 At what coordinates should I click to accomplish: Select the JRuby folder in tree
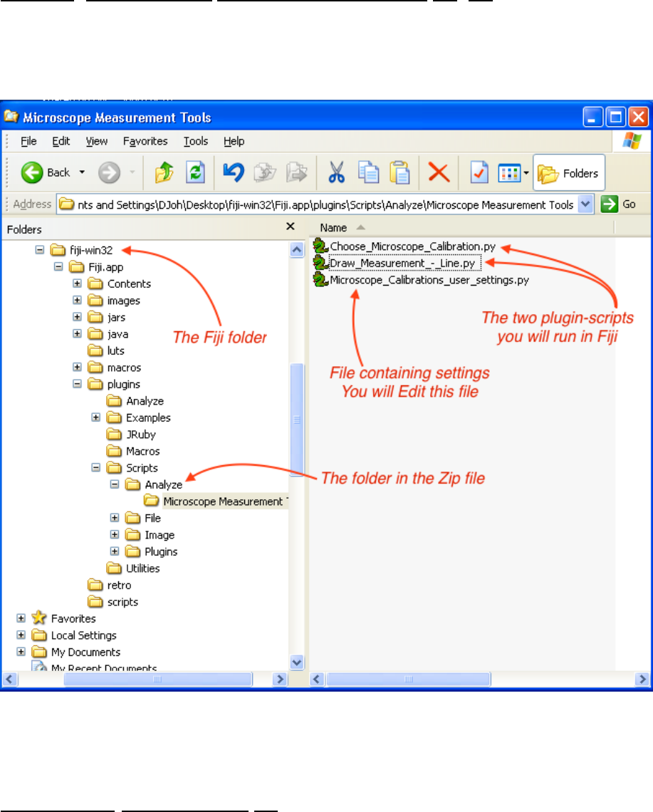(x=131, y=434)
